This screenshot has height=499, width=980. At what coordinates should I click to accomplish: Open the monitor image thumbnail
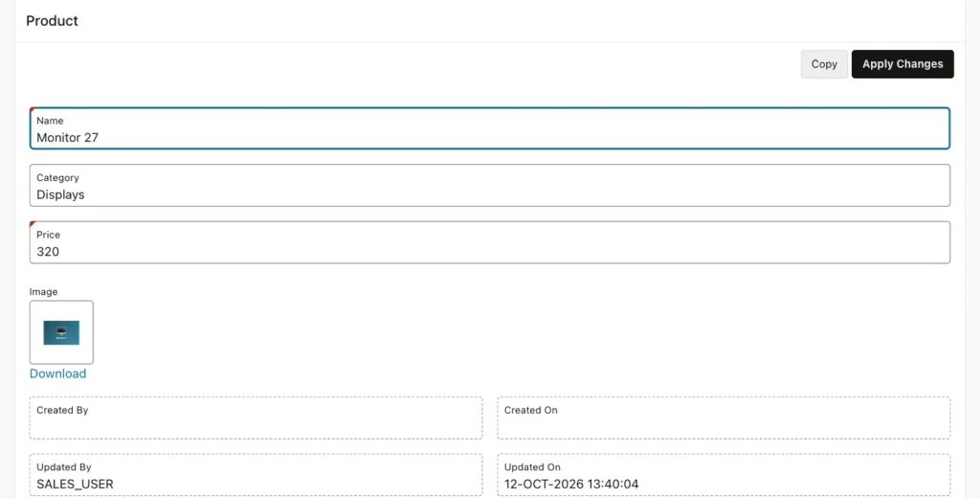click(x=61, y=332)
